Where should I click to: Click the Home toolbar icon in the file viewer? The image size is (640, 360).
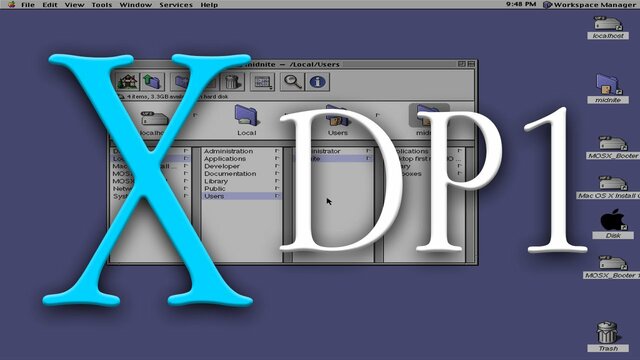click(x=127, y=81)
